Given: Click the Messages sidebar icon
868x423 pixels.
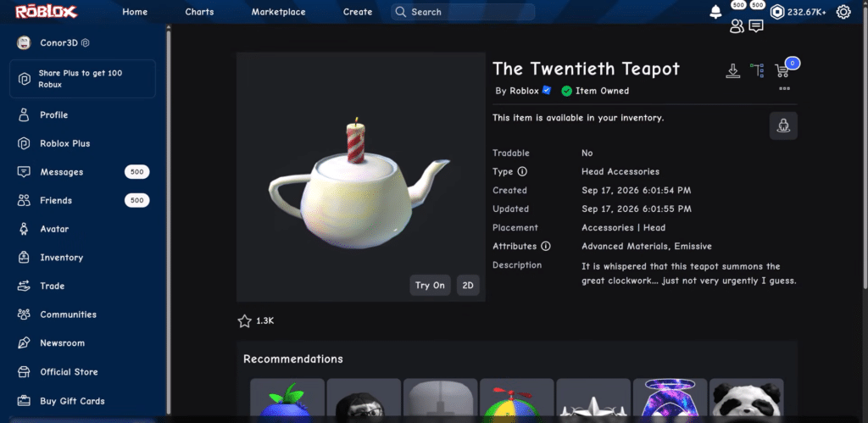Looking at the screenshot, I should [23, 172].
